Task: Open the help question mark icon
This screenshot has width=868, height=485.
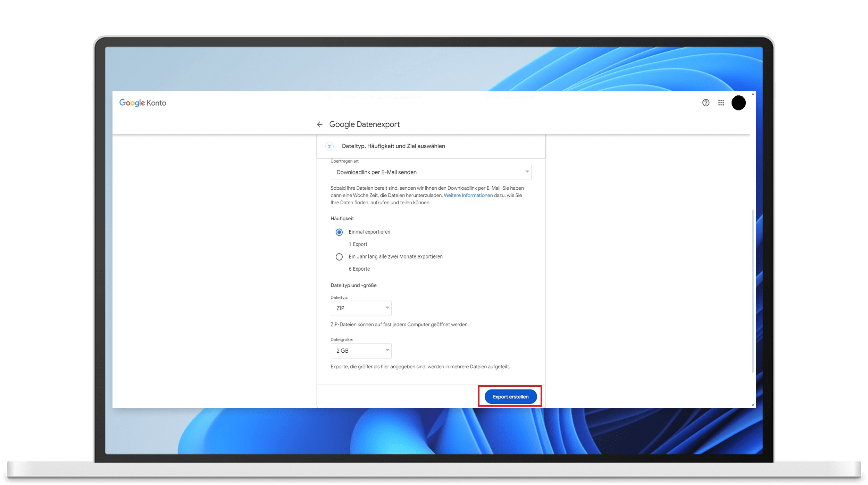Action: (x=706, y=103)
